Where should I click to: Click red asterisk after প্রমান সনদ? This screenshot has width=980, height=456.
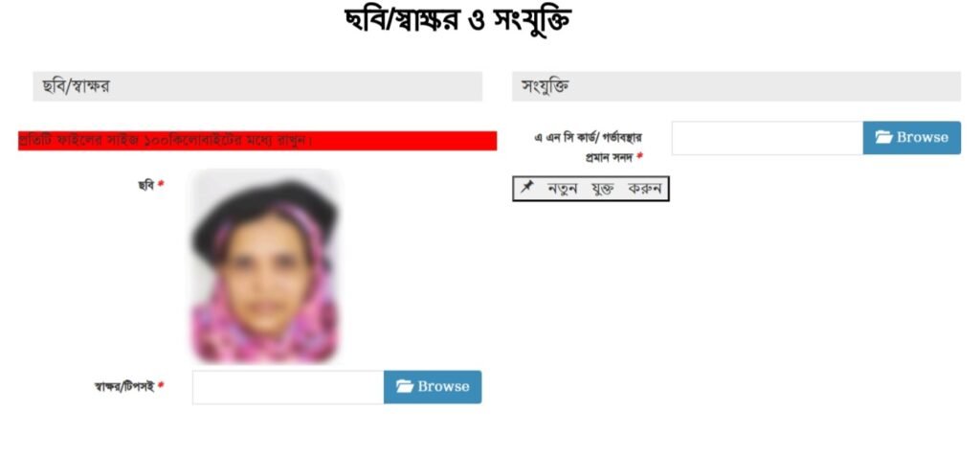pyautogui.click(x=639, y=158)
